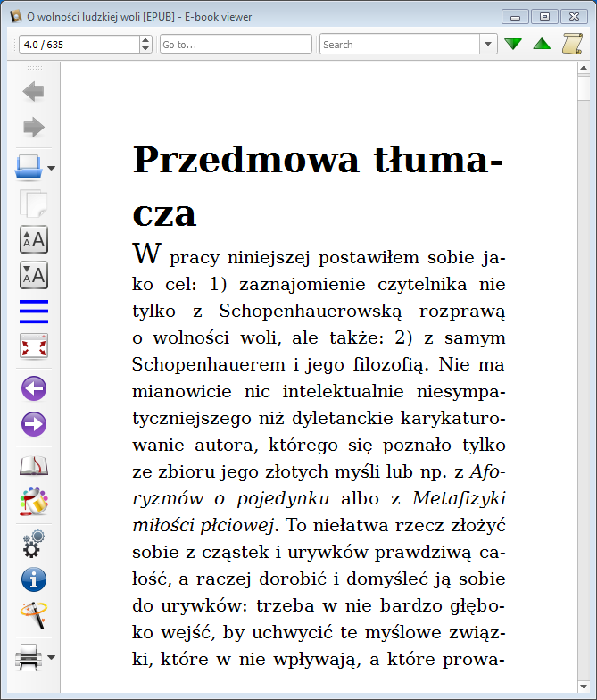Decrement page number spinner down arrow

click(146, 48)
